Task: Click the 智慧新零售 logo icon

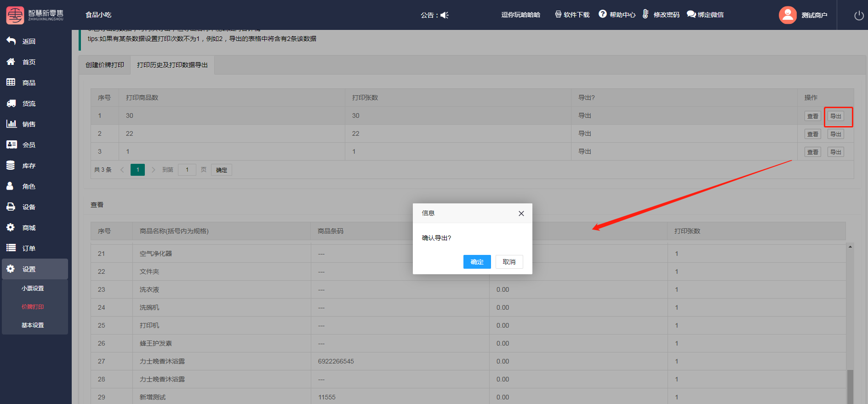Action: coord(15,15)
